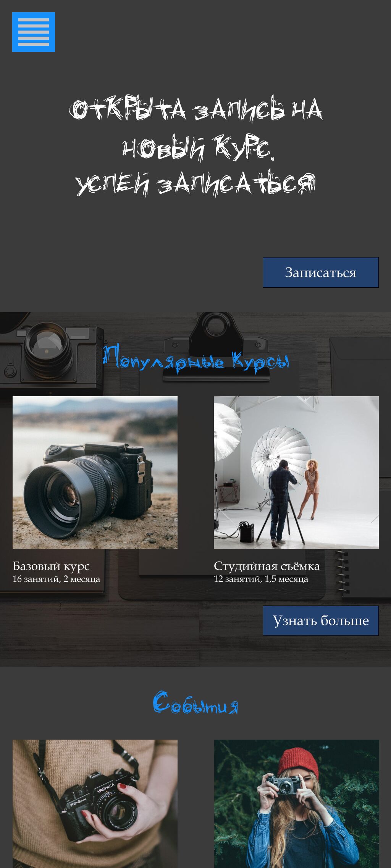Click the '16 занятий, 2 месяца' text
This screenshot has width=391, height=868.
tap(57, 579)
